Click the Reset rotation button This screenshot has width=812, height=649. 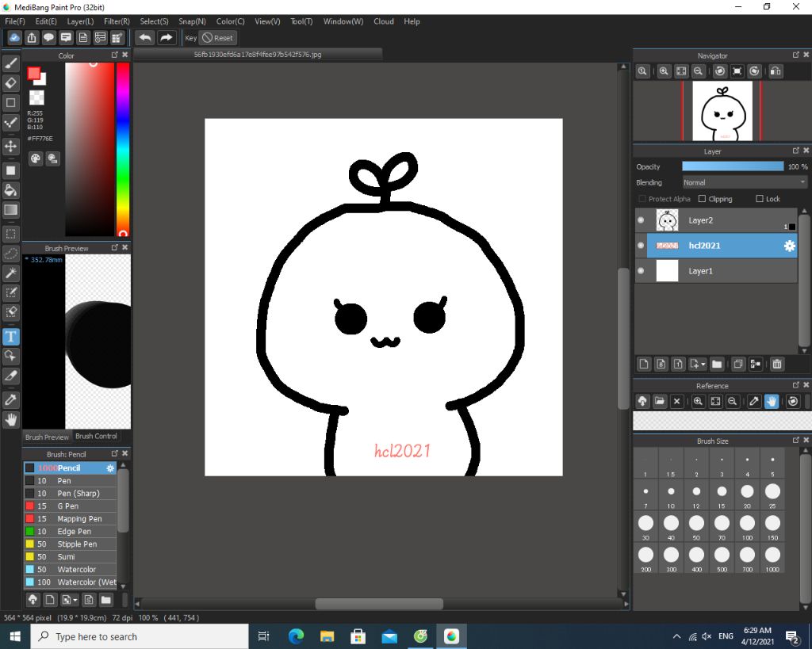[218, 38]
